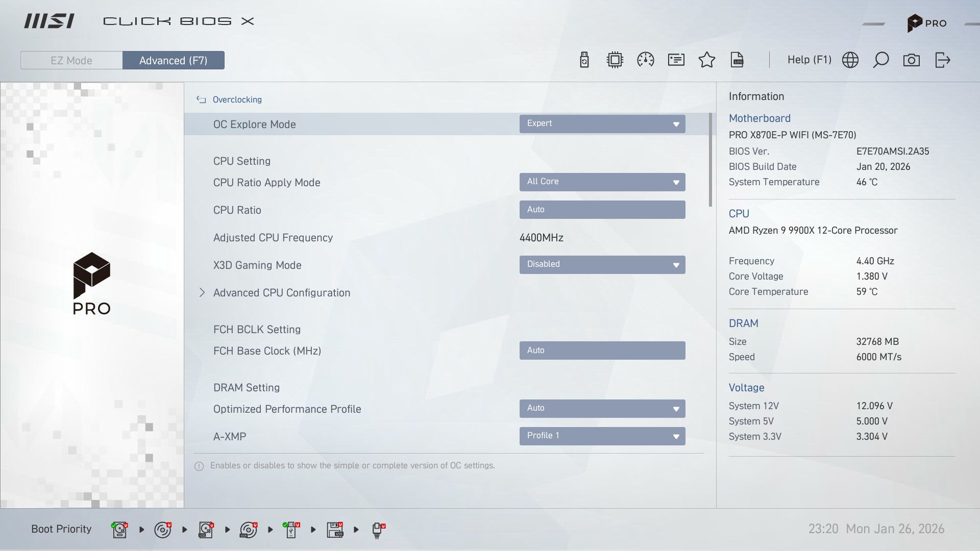This screenshot has width=980, height=551.
Task: Take a screenshot with camera icon
Action: point(912,60)
